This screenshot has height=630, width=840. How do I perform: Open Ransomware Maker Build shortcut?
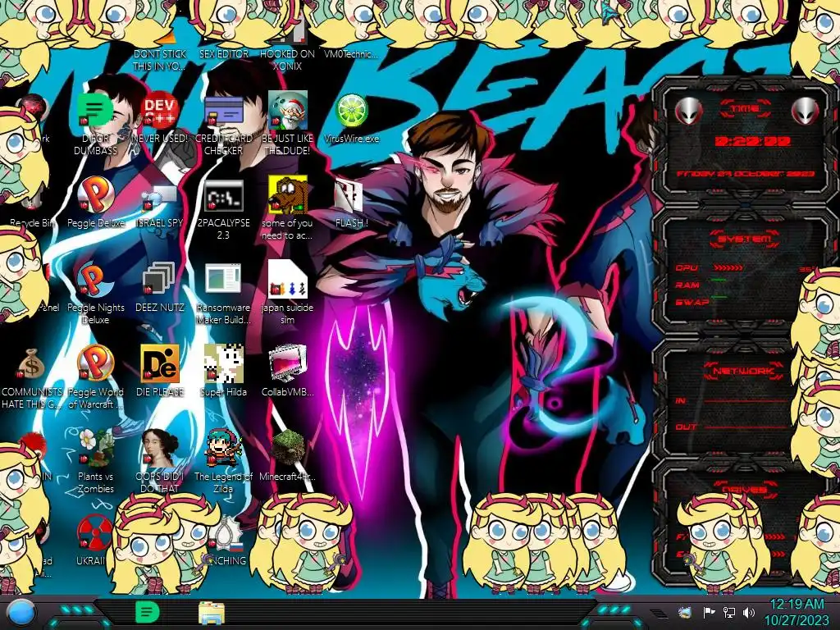(223, 280)
